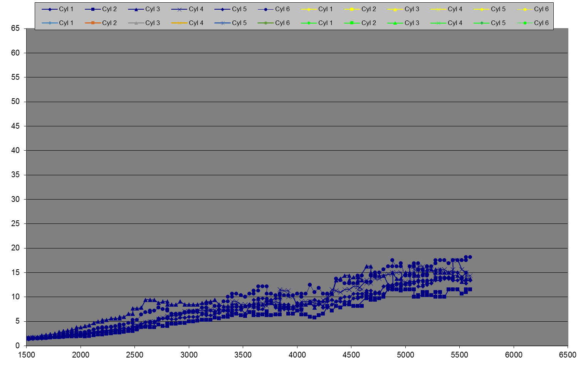Click the blue asterisk Cyl 5 legend entry

point(230,23)
